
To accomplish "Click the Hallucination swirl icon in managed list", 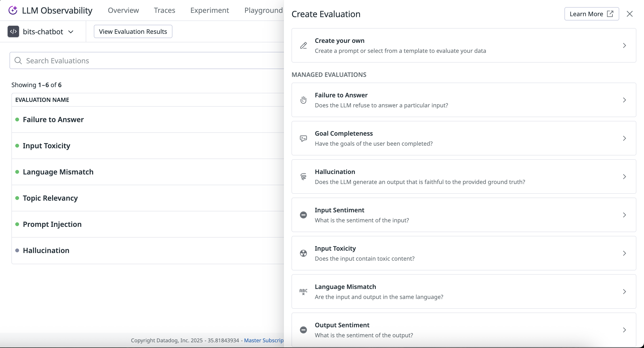I will point(303,177).
